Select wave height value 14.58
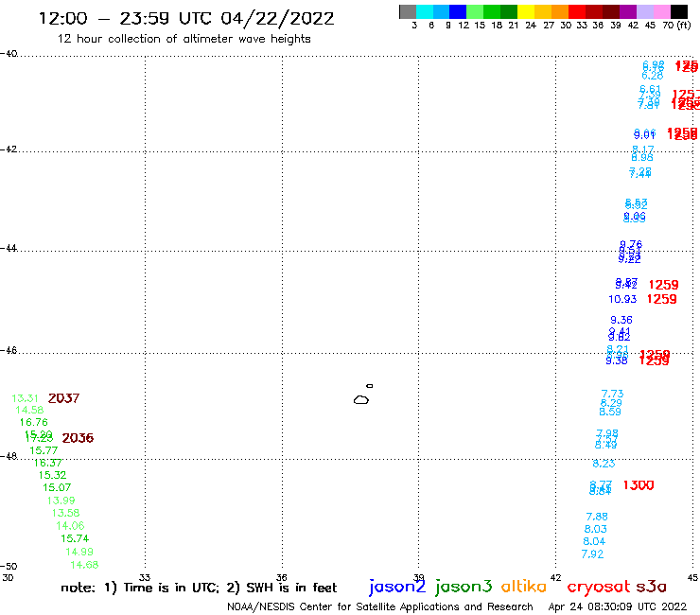Screen dimensions: 700x615 [x=29, y=410]
